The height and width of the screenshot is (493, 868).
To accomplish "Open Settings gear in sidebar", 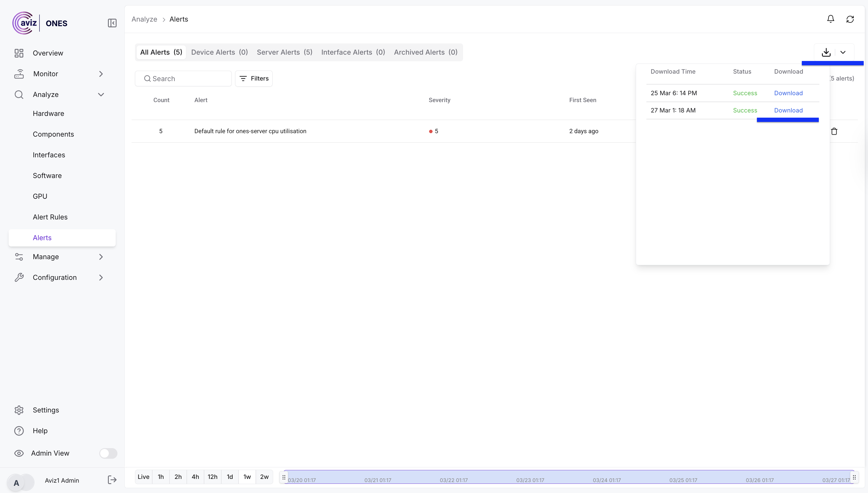I will click(19, 410).
